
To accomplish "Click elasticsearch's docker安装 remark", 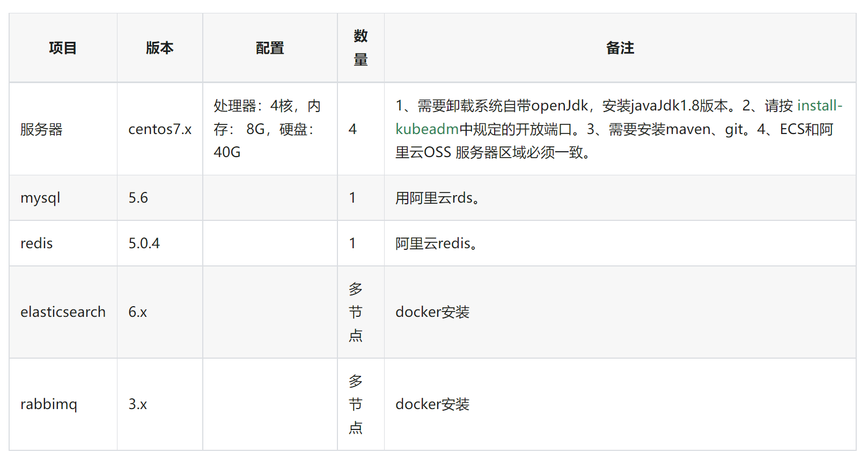I will coord(432,312).
